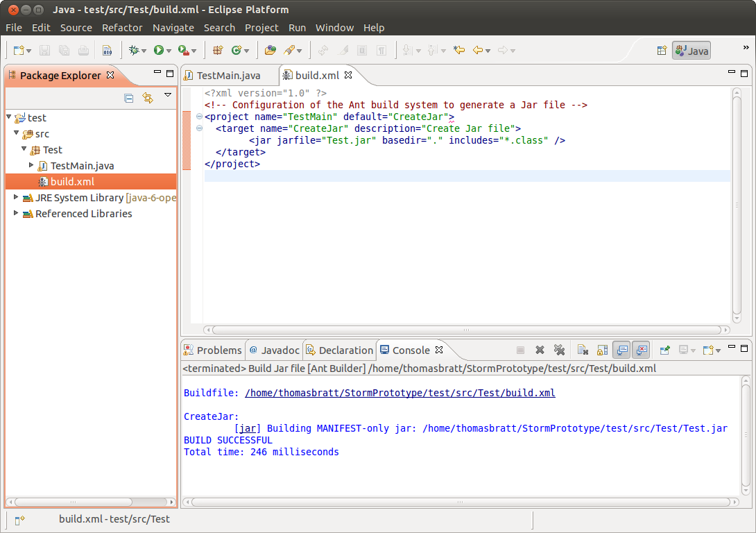The width and height of the screenshot is (756, 533).
Task: Open the Project menu
Action: (x=261, y=28)
